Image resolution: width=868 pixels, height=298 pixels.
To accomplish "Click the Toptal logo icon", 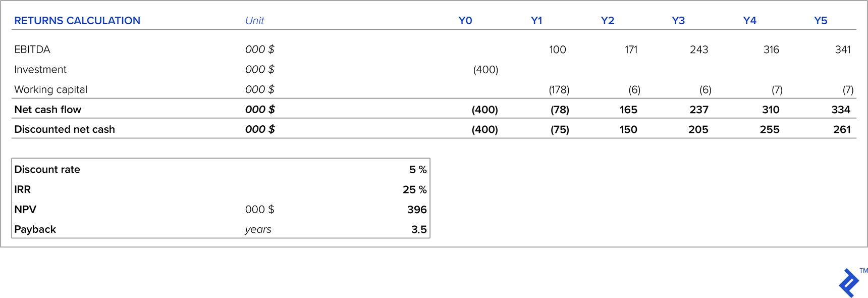I will 849,282.
